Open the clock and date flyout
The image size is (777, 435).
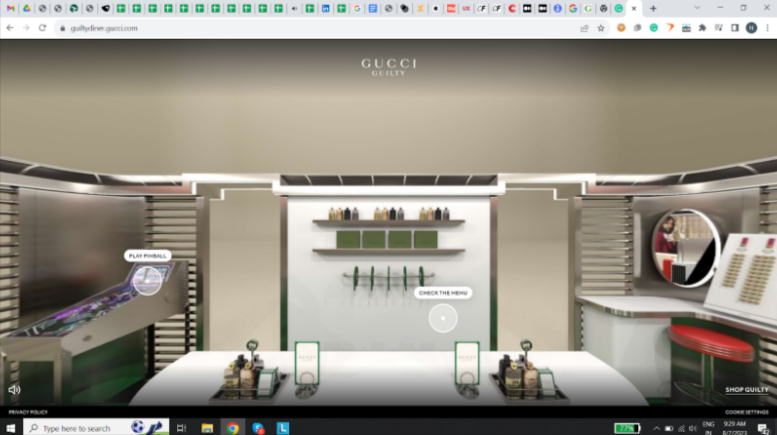pos(734,428)
